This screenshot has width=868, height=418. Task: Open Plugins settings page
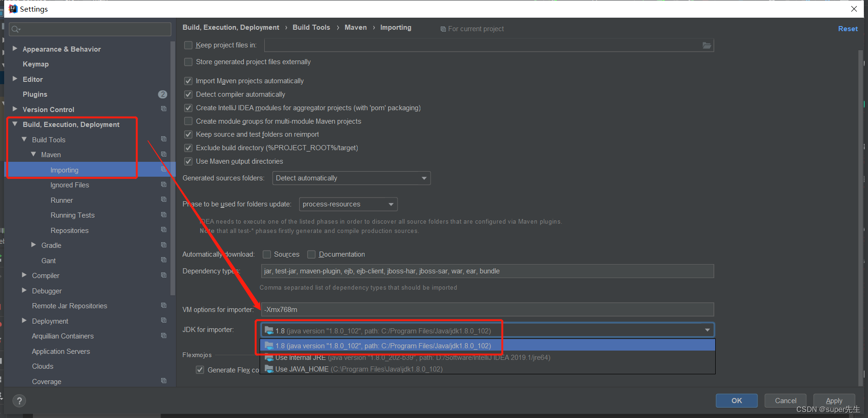point(35,94)
